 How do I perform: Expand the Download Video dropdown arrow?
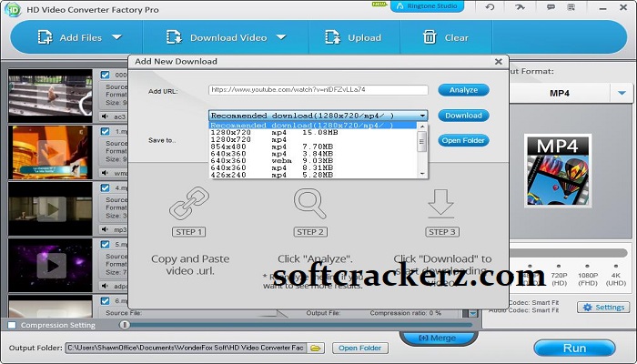(281, 37)
